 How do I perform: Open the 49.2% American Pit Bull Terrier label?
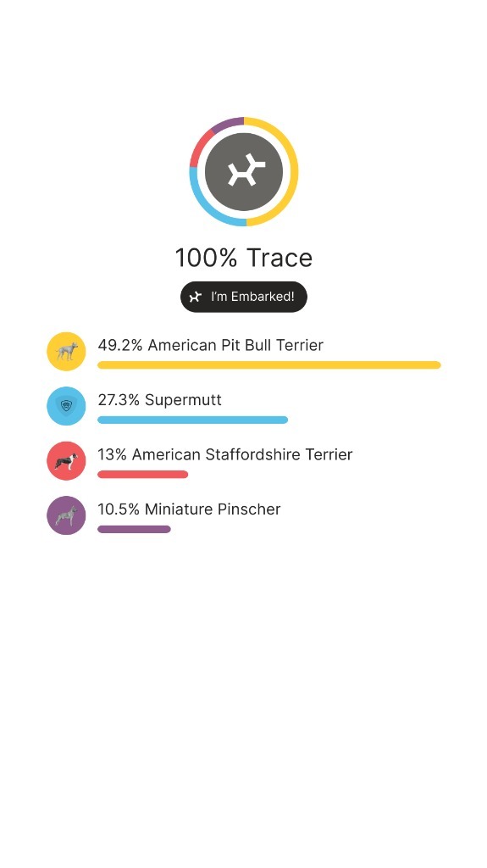210,345
